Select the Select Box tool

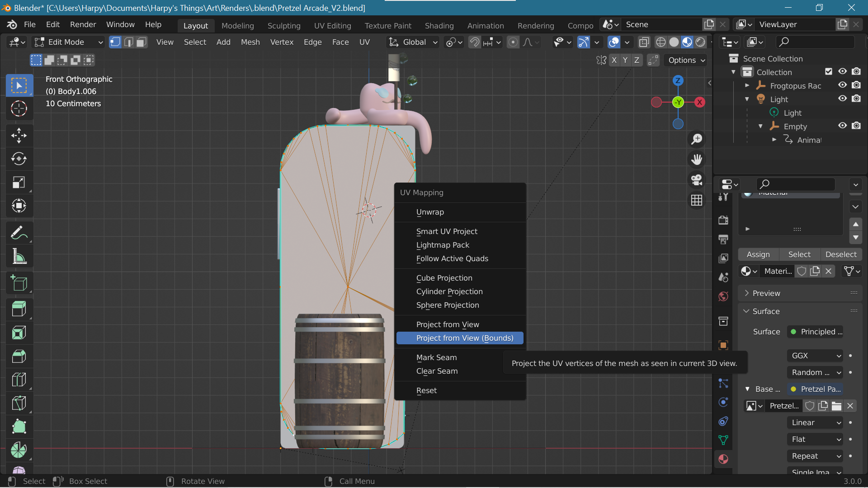coord(19,85)
